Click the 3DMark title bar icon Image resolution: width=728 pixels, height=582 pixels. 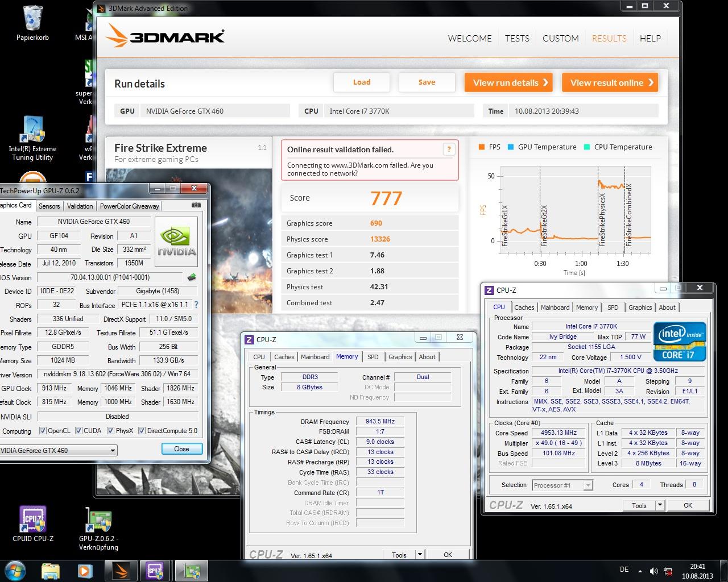tap(101, 8)
